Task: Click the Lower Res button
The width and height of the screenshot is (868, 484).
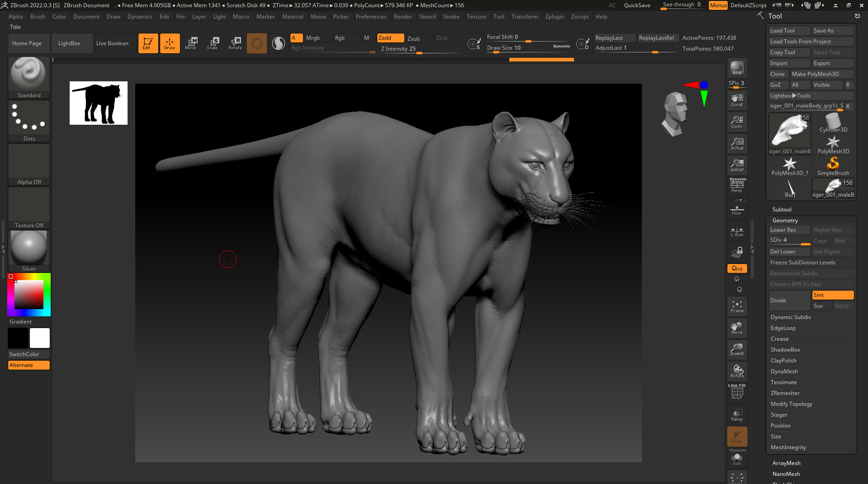Action: [x=789, y=230]
